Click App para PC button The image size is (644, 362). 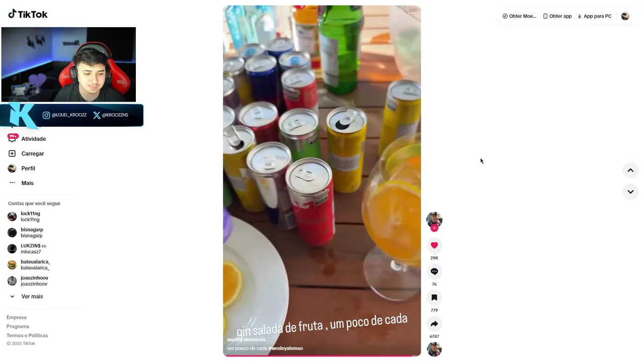click(x=594, y=16)
